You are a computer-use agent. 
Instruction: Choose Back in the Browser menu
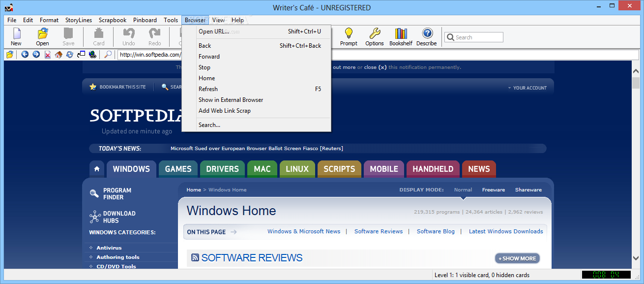256,46
